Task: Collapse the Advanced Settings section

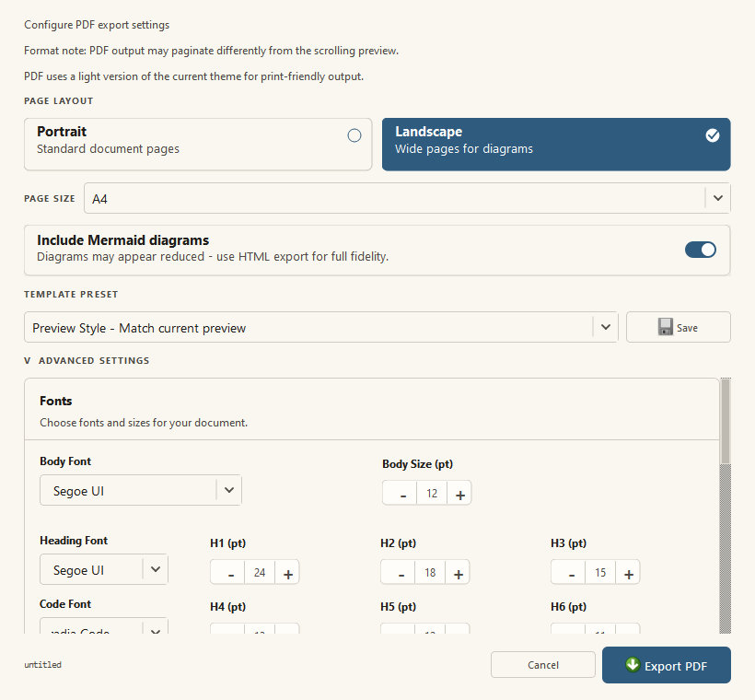Action: point(87,360)
